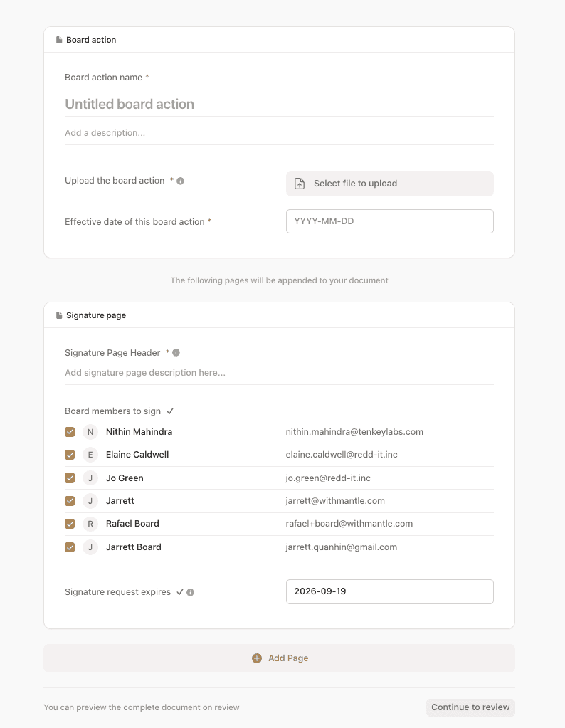Click info icon beside Signature request expires

190,592
